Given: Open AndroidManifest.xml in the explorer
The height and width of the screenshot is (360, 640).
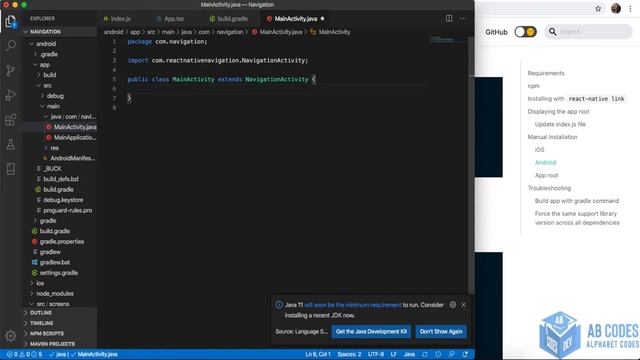Looking at the screenshot, I should [x=72, y=158].
